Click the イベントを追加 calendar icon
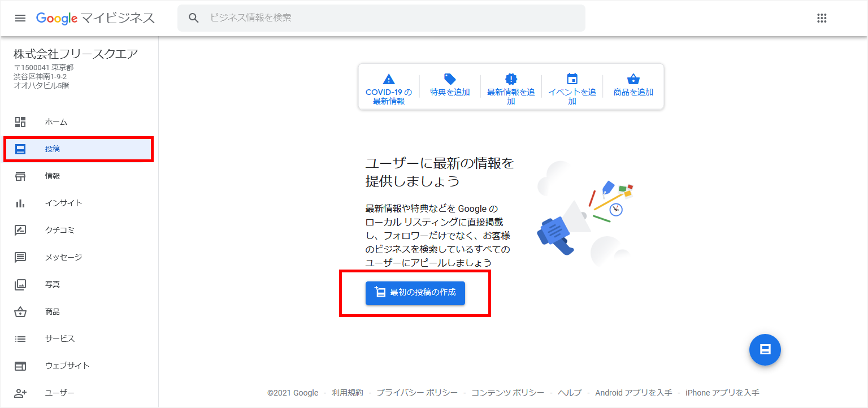 (x=572, y=79)
